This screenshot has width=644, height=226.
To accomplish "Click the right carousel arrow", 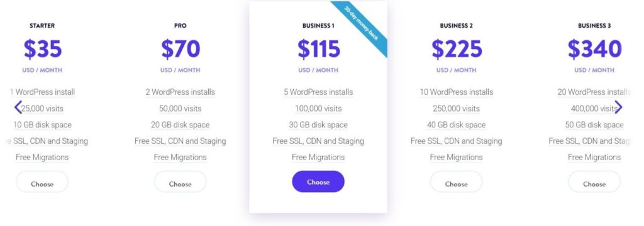I will click(x=618, y=107).
